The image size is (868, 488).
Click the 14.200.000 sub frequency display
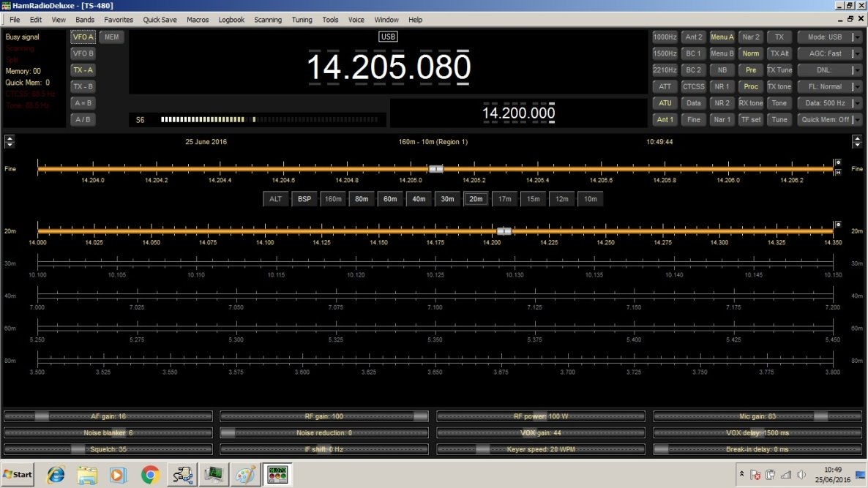[x=518, y=113]
